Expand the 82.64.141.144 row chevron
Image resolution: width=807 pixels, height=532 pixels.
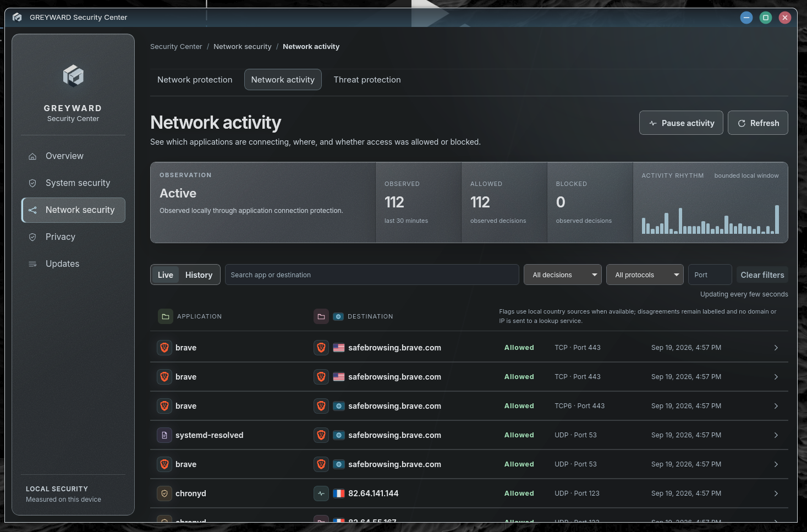point(776,493)
